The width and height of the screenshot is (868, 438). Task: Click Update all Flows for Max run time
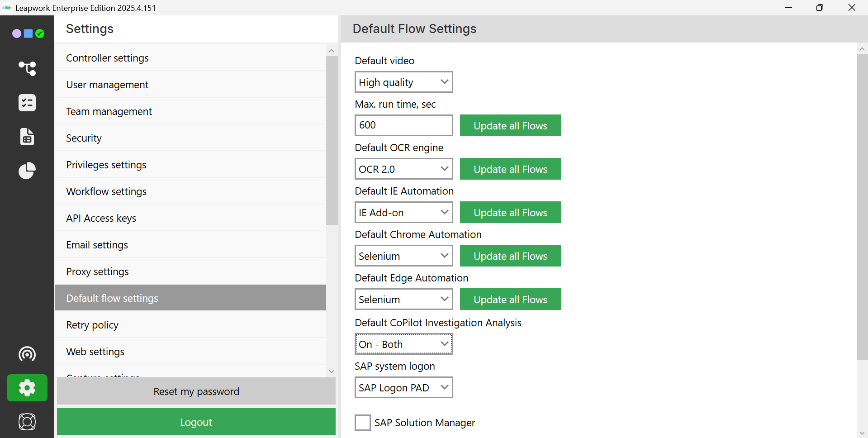tap(510, 126)
